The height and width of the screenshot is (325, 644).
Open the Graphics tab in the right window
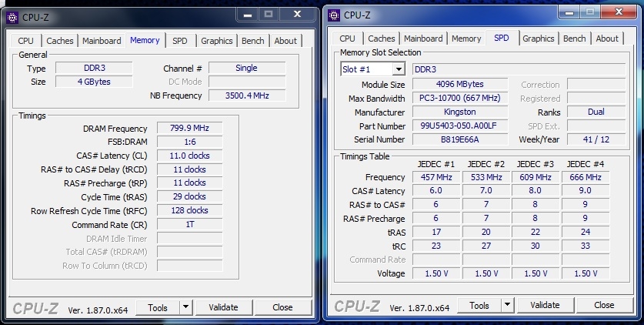pyautogui.click(x=539, y=39)
